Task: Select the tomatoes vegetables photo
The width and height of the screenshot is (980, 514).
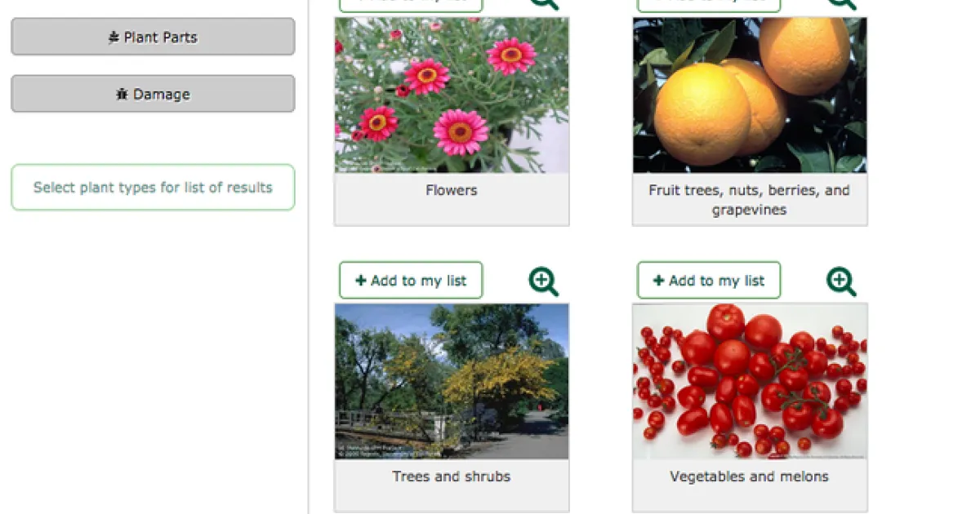Action: (x=750, y=382)
